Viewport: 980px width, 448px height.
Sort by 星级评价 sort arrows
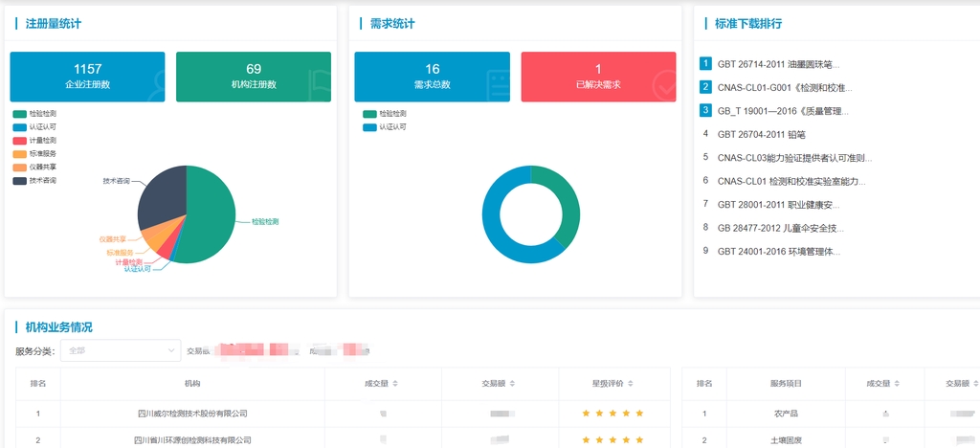tap(634, 384)
